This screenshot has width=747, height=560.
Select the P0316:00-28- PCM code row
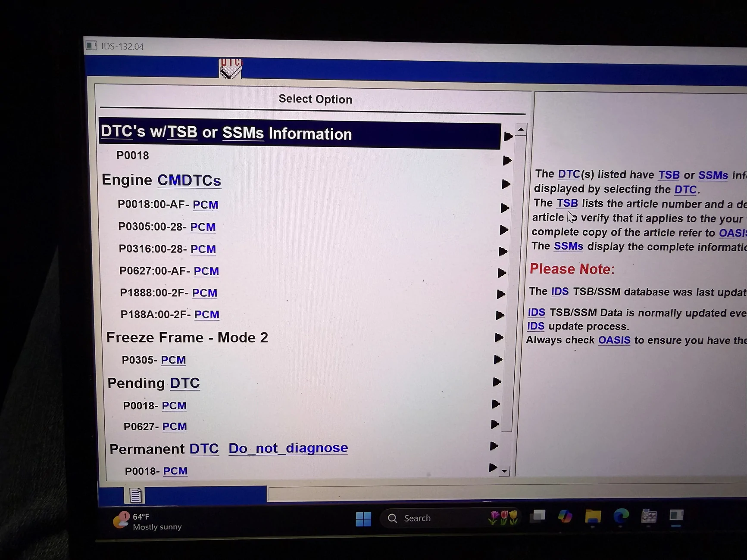tap(168, 249)
